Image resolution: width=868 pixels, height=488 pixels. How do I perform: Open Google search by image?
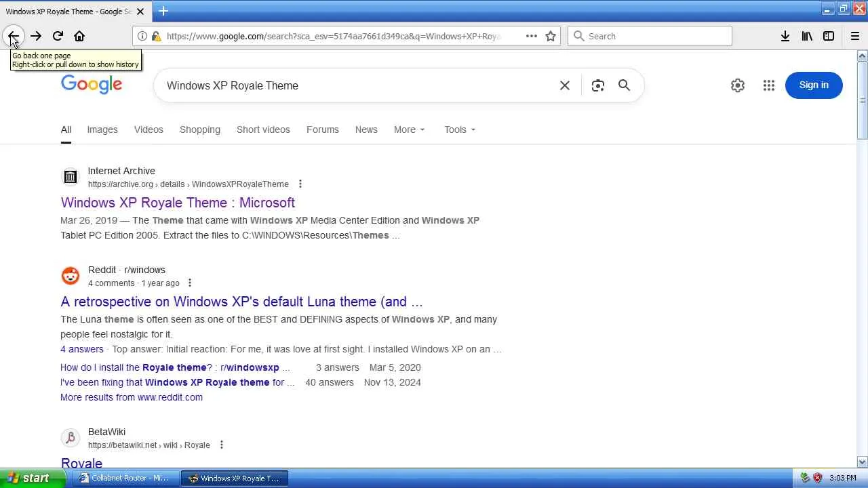pyautogui.click(x=597, y=85)
